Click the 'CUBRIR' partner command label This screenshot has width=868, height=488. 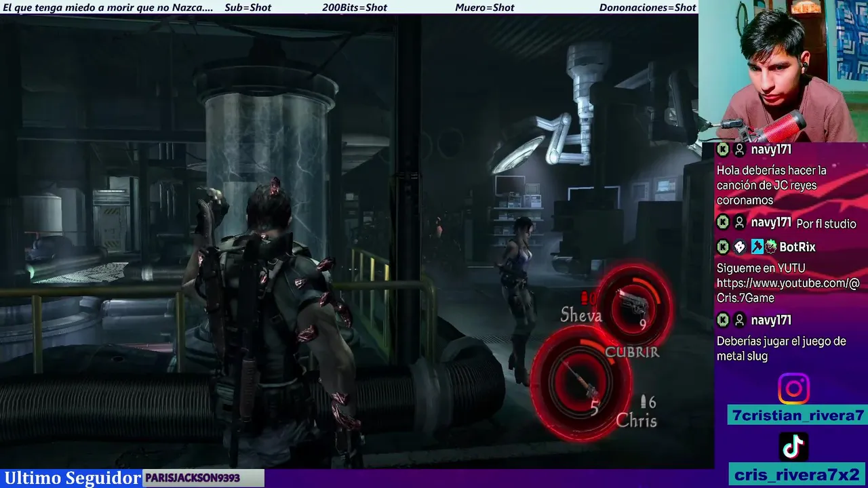[632, 352]
